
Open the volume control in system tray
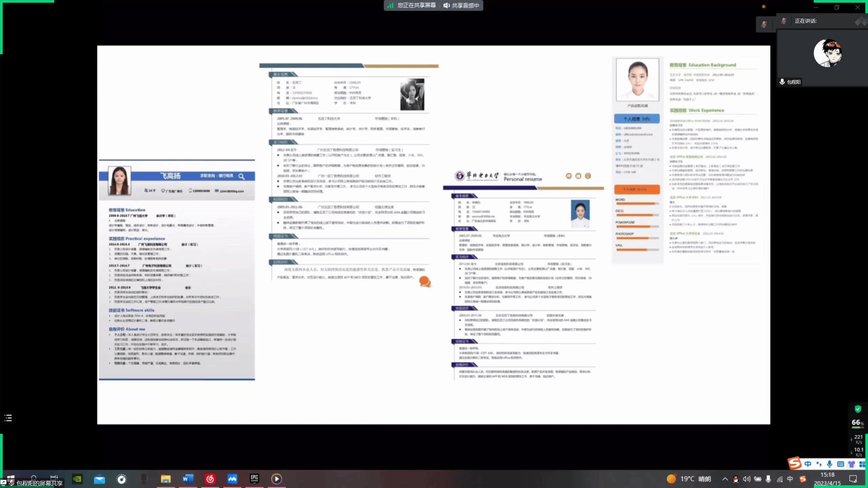point(746,479)
